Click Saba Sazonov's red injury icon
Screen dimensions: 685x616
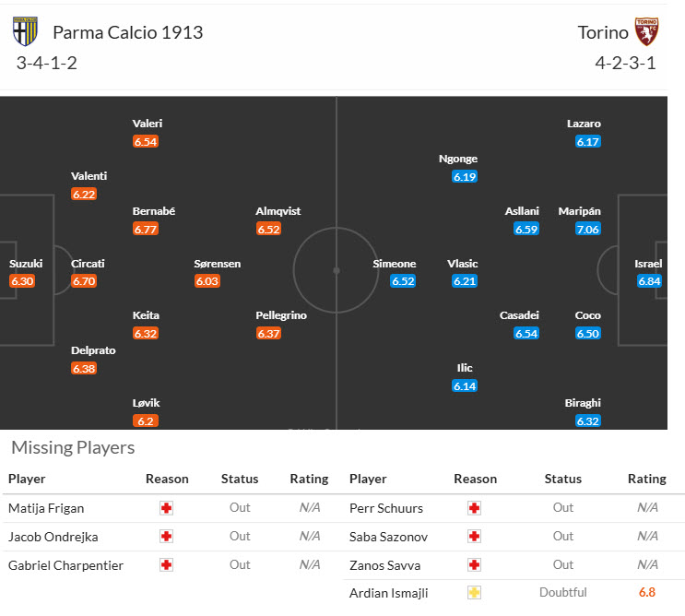(x=475, y=537)
